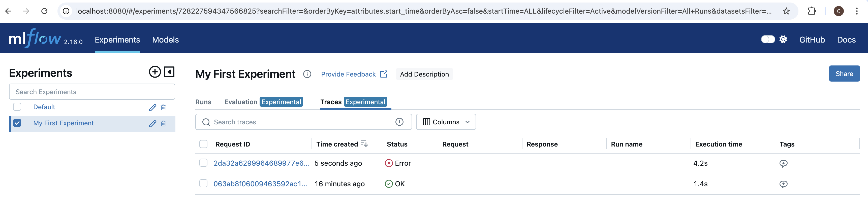Image resolution: width=868 pixels, height=215 pixels.
Task: Delete the Default experiment trash icon
Action: pos(163,107)
